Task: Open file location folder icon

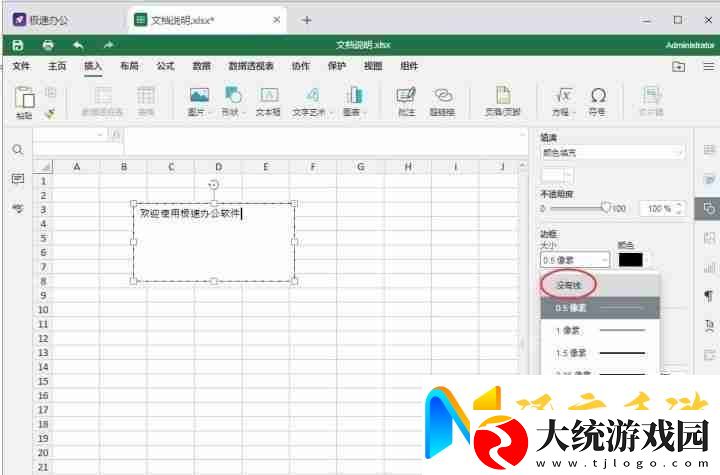Action: pyautogui.click(x=679, y=67)
